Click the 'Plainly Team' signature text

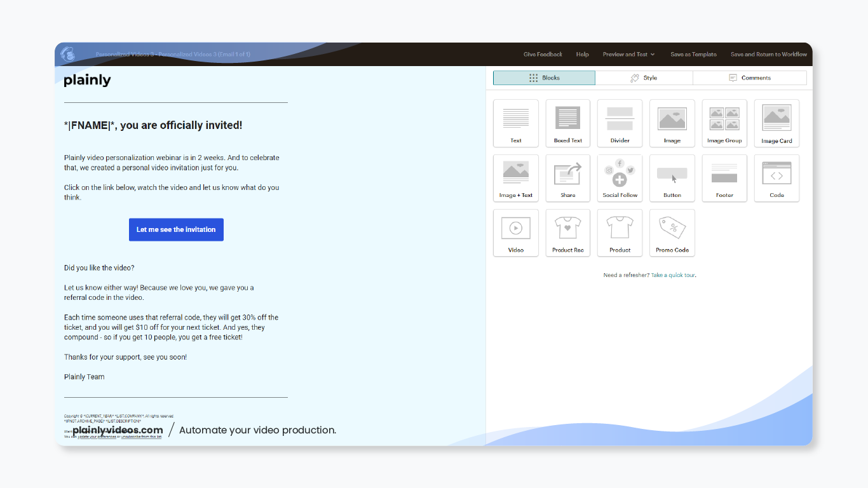tap(84, 377)
